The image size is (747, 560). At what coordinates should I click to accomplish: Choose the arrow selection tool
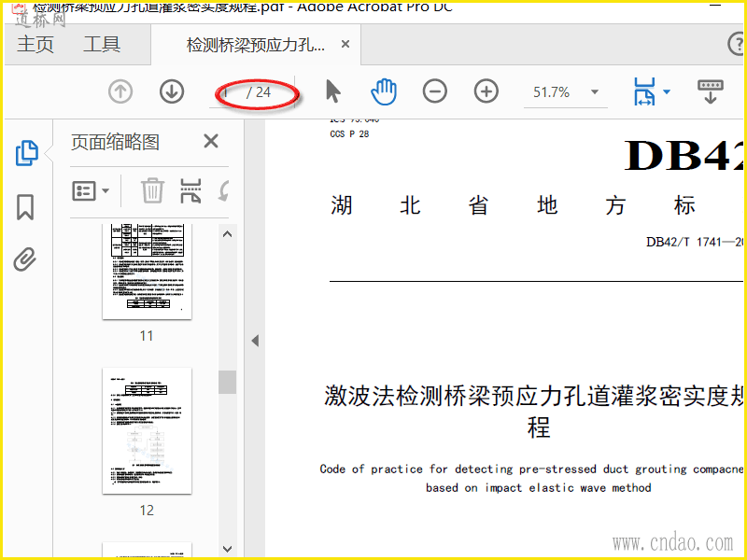pyautogui.click(x=333, y=91)
